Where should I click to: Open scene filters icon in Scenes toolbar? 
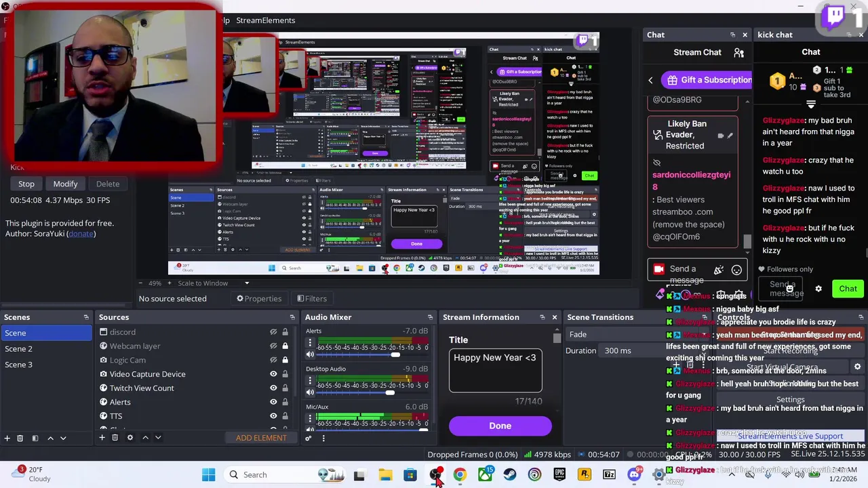pos(35,438)
